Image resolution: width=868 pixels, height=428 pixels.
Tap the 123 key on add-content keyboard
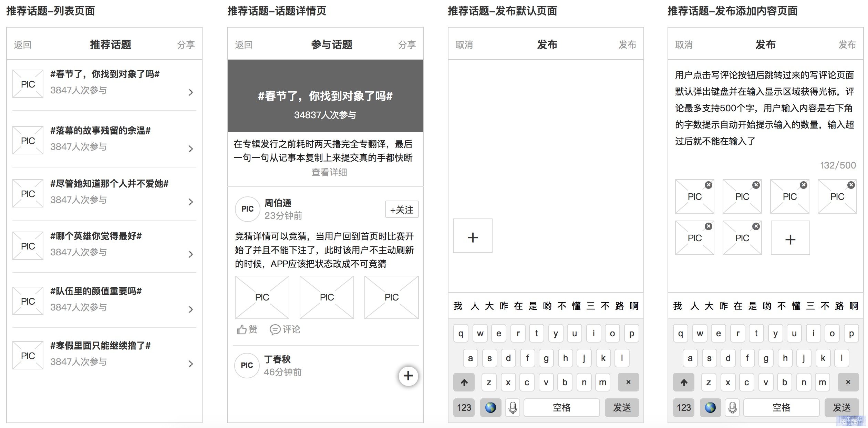[x=683, y=408]
